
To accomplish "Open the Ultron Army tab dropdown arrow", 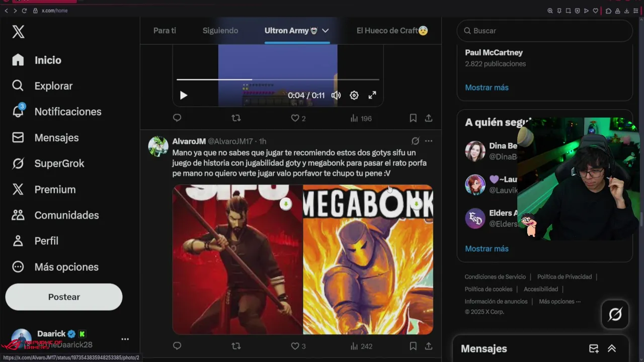I will (x=326, y=31).
